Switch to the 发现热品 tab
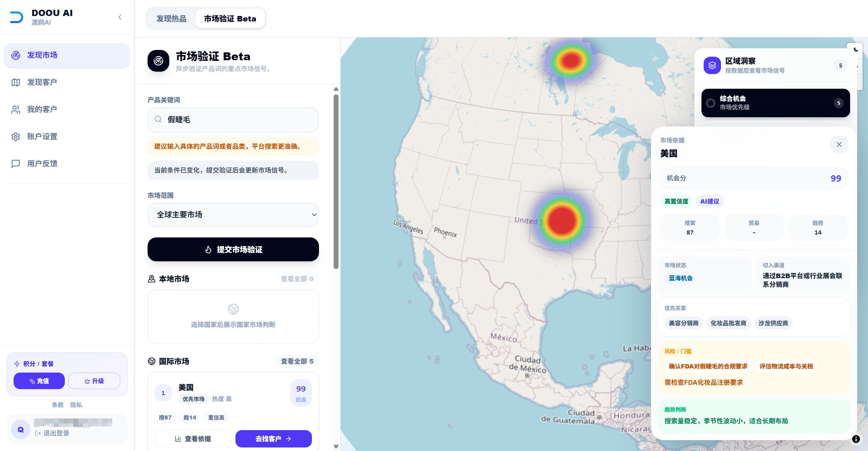Image resolution: width=868 pixels, height=451 pixels. point(171,18)
